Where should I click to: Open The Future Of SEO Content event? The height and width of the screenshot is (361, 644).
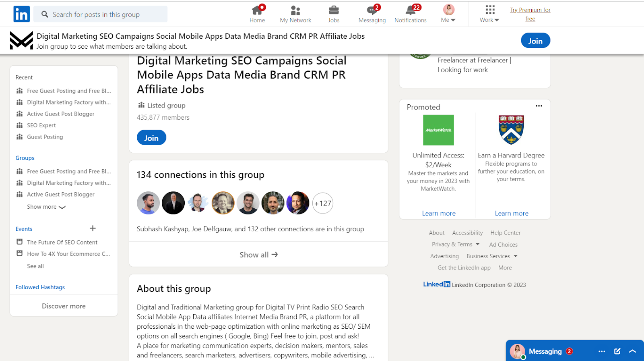tap(62, 242)
